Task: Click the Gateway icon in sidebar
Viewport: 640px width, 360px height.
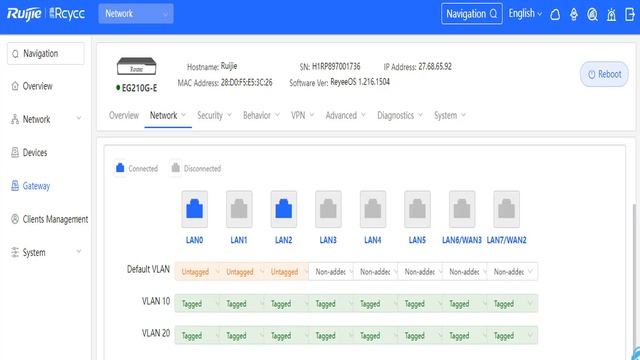Action: pyautogui.click(x=15, y=186)
